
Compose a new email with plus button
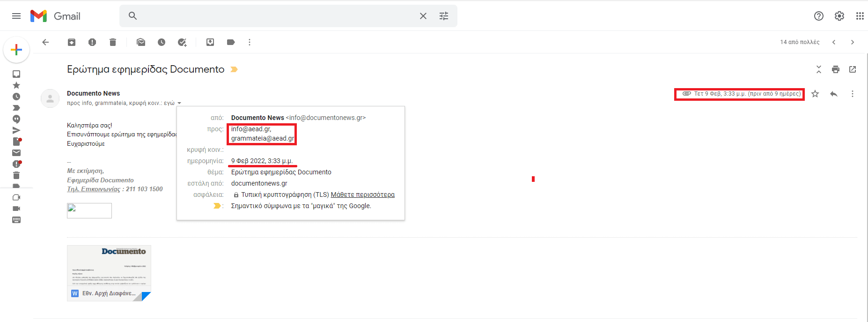coord(16,50)
